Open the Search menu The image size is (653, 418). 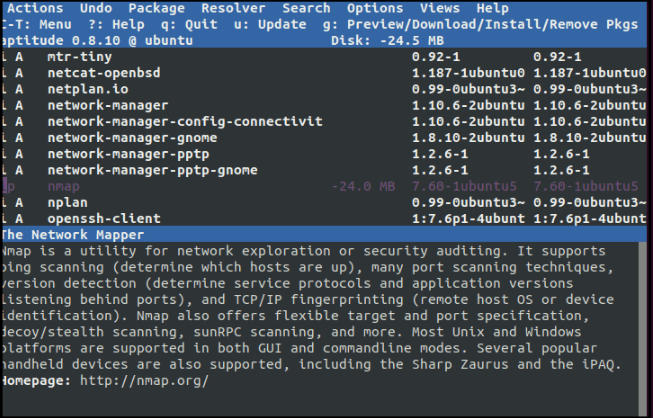(x=306, y=8)
